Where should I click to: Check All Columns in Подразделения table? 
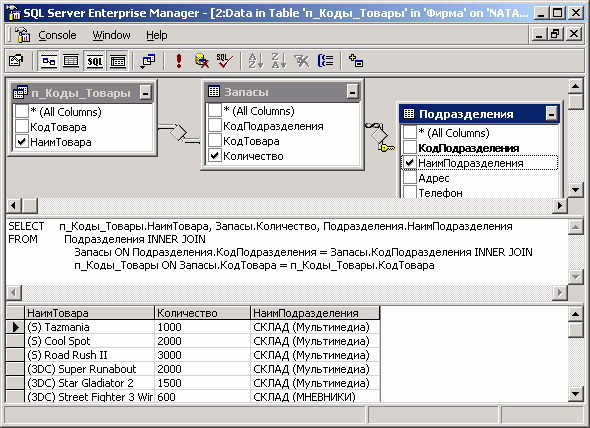[x=409, y=133]
